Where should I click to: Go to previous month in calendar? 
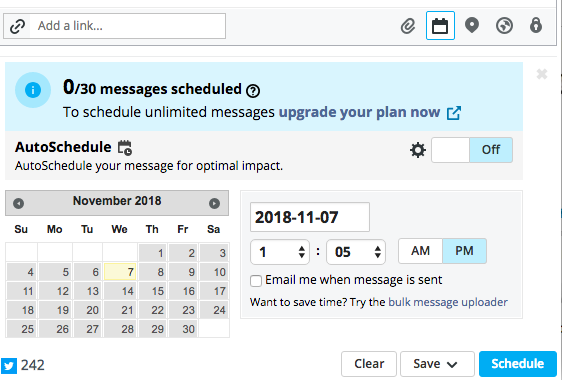click(19, 203)
